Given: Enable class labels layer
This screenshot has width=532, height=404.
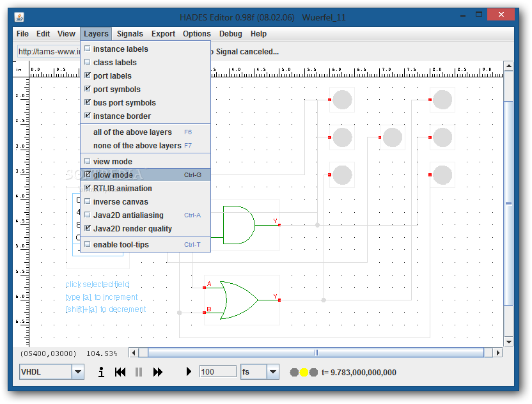Looking at the screenshot, I should tap(145, 63).
